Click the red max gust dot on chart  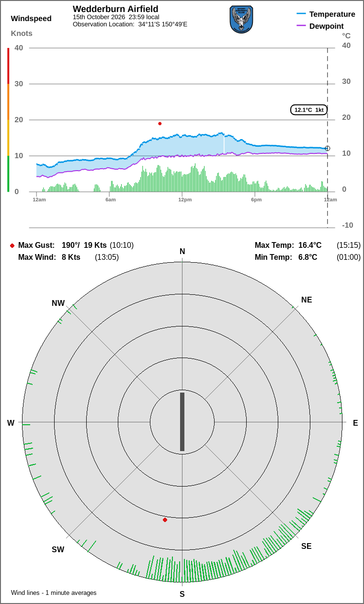pyautogui.click(x=160, y=124)
